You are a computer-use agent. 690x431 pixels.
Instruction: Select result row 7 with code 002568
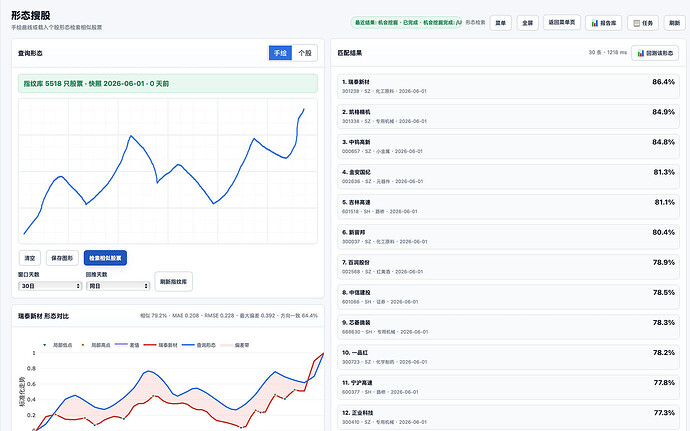click(508, 267)
